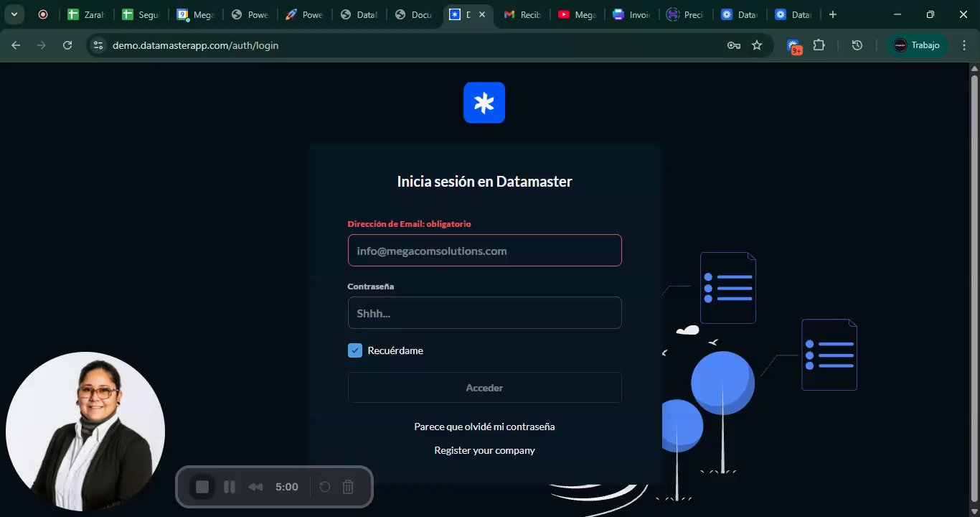Switch to the Docu tab
Screen dimensions: 980x517
pyautogui.click(x=413, y=14)
